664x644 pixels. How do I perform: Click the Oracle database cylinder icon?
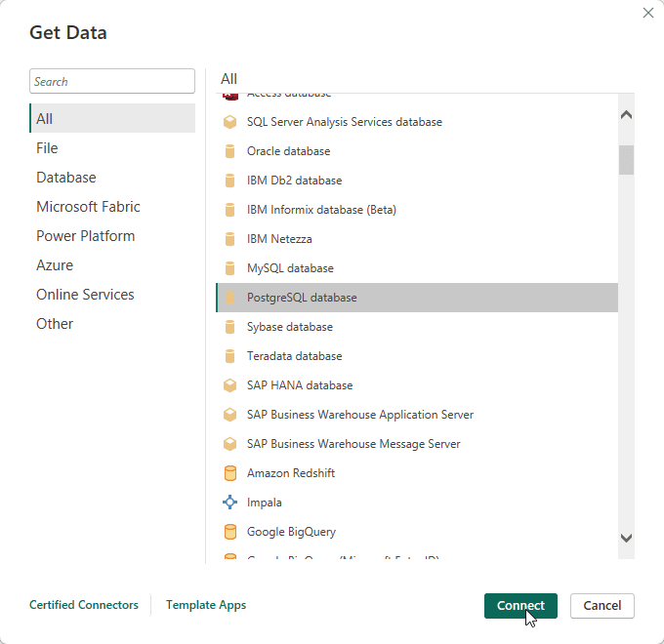(x=229, y=151)
